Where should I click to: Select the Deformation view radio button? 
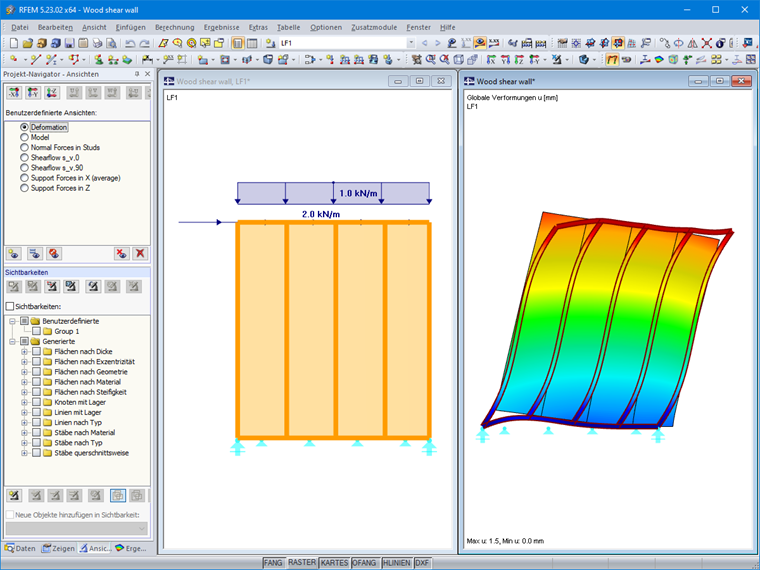tap(24, 127)
